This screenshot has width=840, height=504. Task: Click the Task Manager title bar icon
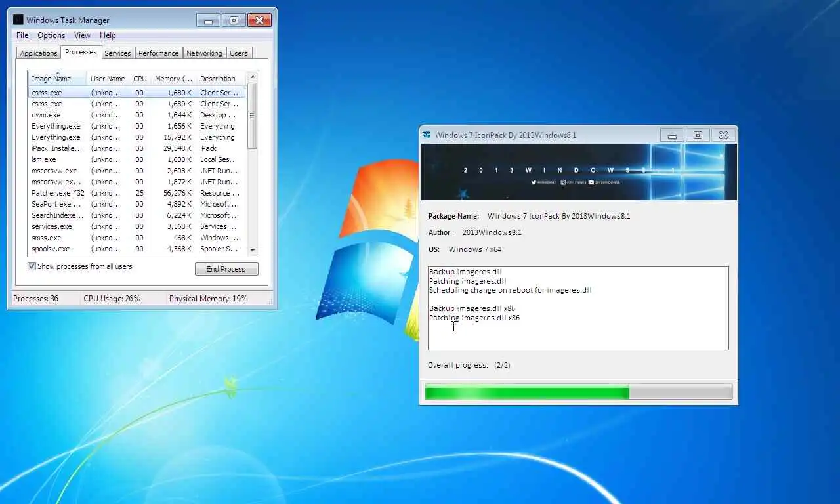click(18, 20)
